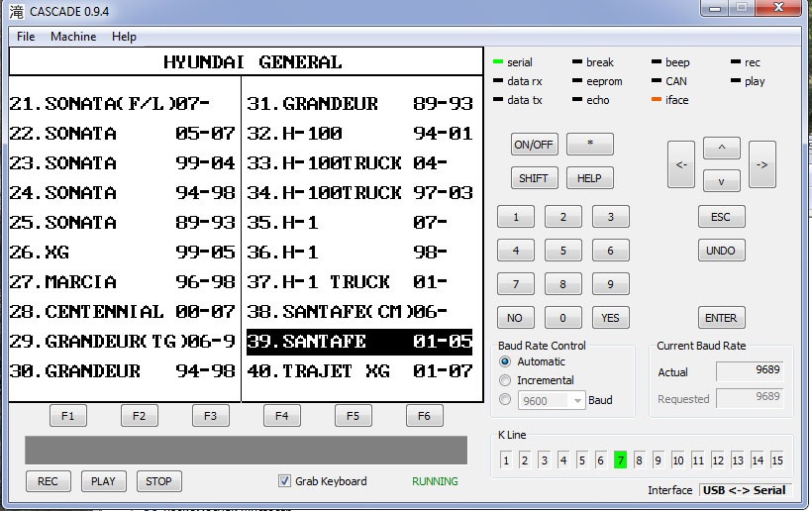The width and height of the screenshot is (812, 511).
Task: Select K Line 10
Action: coord(678,460)
